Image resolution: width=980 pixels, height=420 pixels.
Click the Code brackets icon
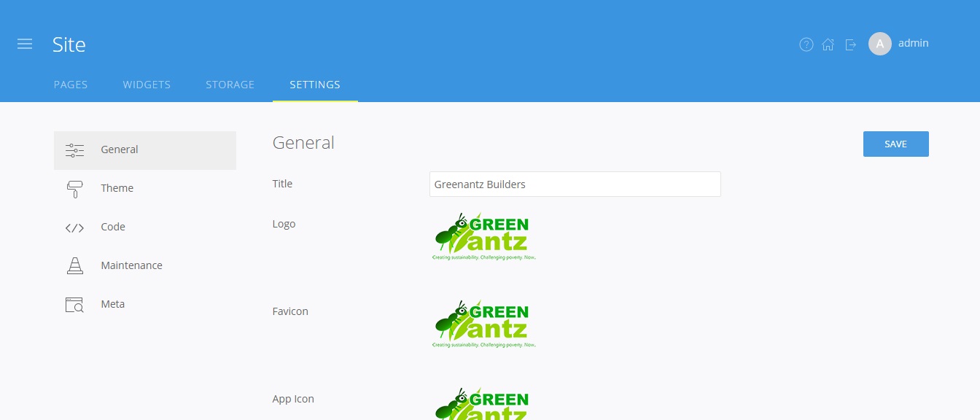[74, 227]
